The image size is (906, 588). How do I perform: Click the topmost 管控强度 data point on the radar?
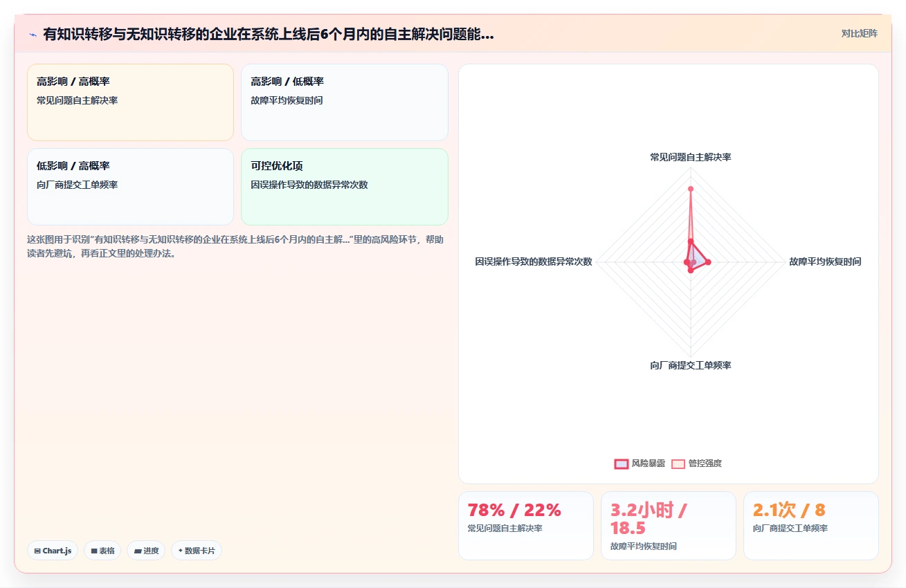pyautogui.click(x=690, y=188)
